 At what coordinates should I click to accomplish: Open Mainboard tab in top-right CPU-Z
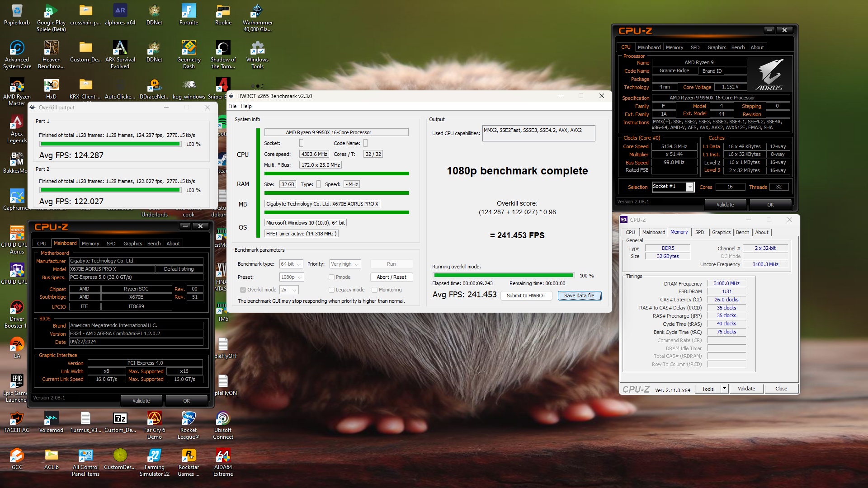(649, 47)
